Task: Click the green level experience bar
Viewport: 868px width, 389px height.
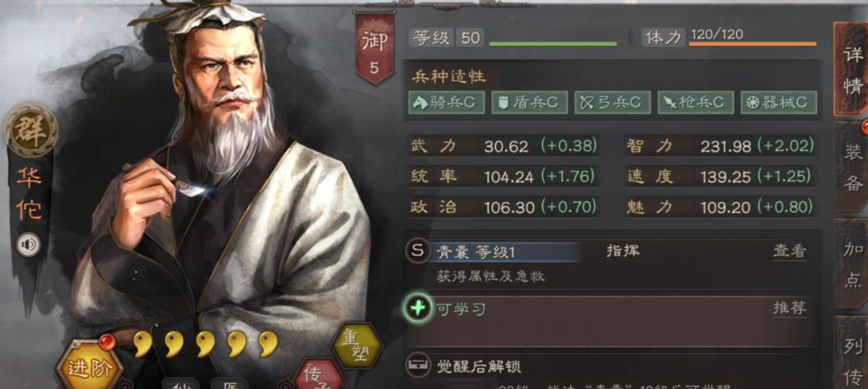Action: 553,44
